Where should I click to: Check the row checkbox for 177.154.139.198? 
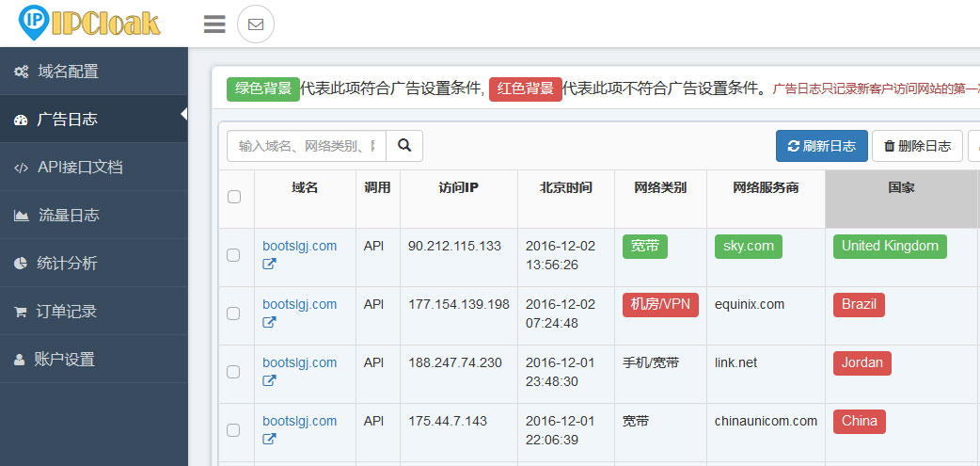click(233, 313)
